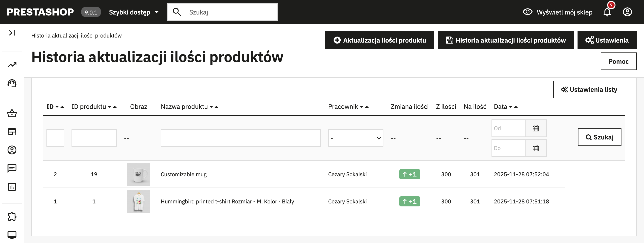Click the Aktualizacja ilości produktu button

click(x=379, y=40)
